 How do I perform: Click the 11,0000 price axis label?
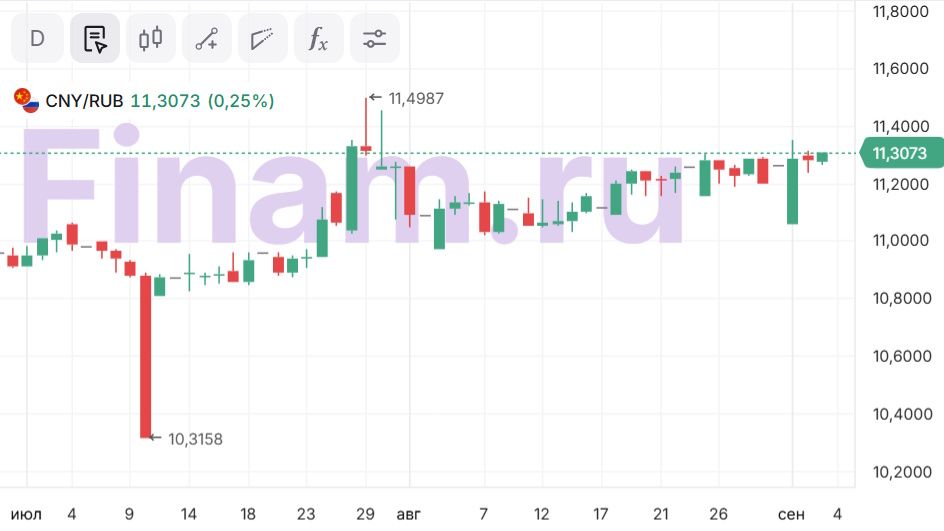[x=899, y=241]
